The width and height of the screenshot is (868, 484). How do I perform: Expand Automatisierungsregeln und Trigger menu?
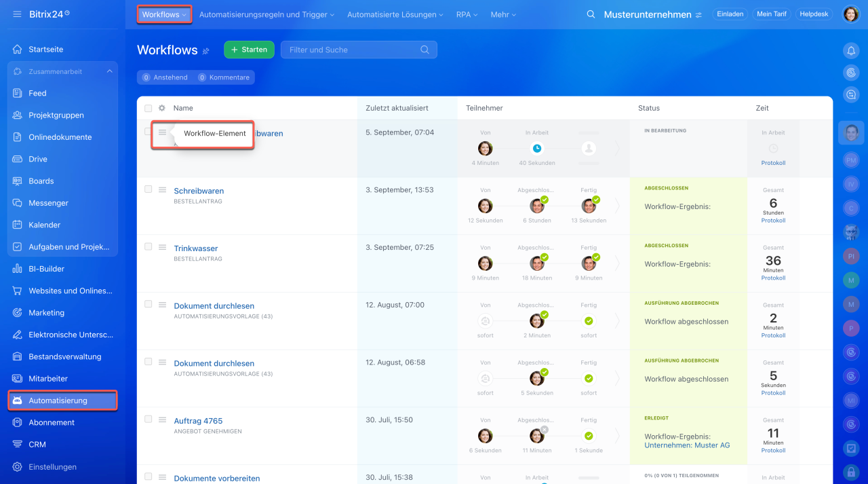pyautogui.click(x=267, y=14)
